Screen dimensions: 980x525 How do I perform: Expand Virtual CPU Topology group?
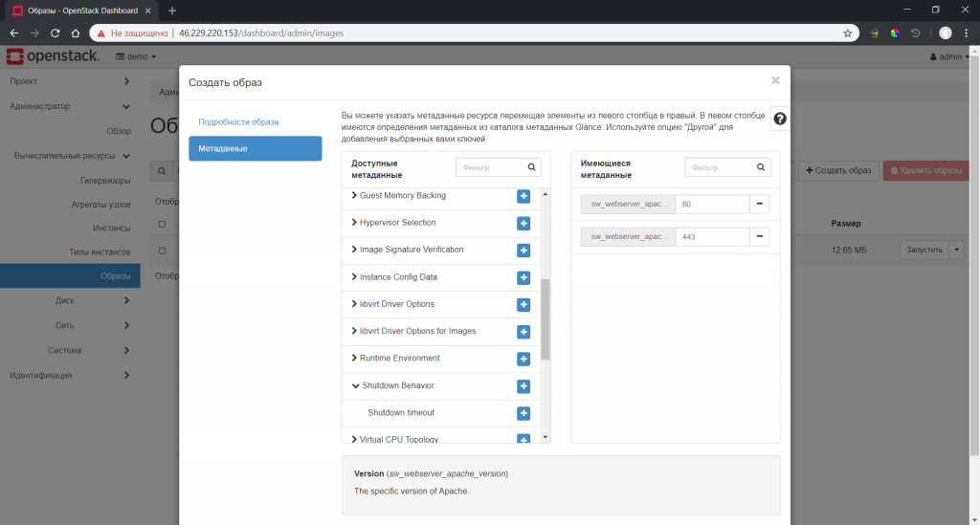(x=354, y=439)
